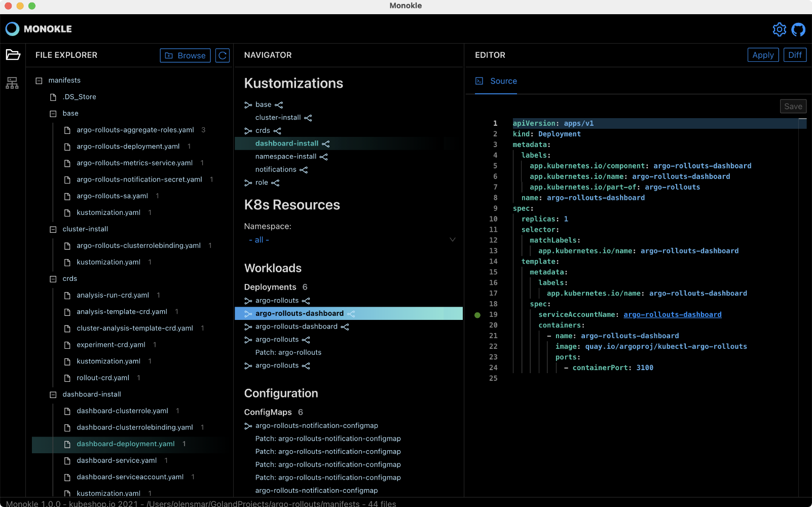This screenshot has height=507, width=812.
Task: Select argo-rollouts-notification-secret.yaml file
Action: (139, 179)
